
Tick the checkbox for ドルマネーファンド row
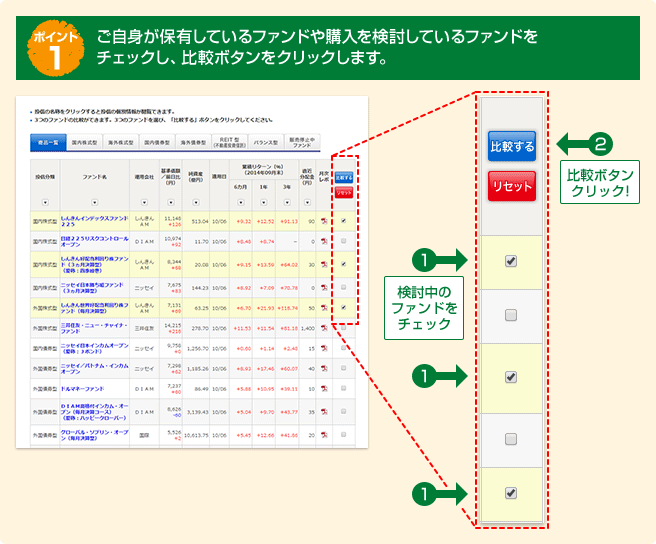(344, 387)
